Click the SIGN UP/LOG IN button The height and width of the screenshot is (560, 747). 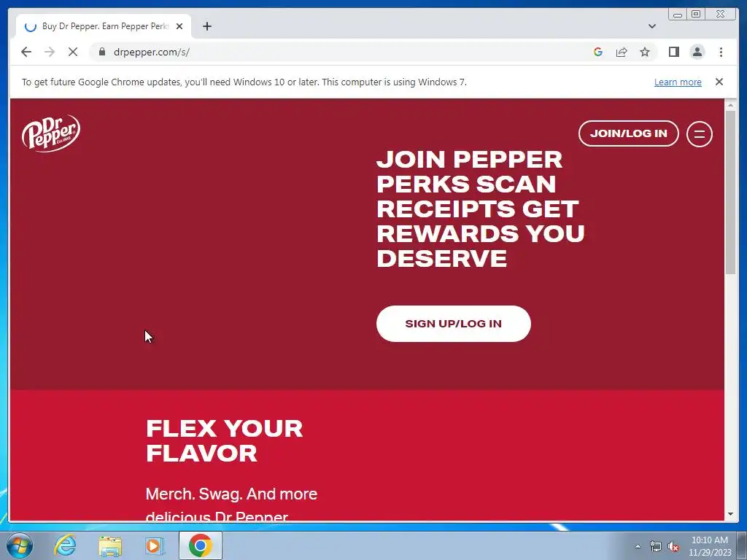tap(453, 324)
